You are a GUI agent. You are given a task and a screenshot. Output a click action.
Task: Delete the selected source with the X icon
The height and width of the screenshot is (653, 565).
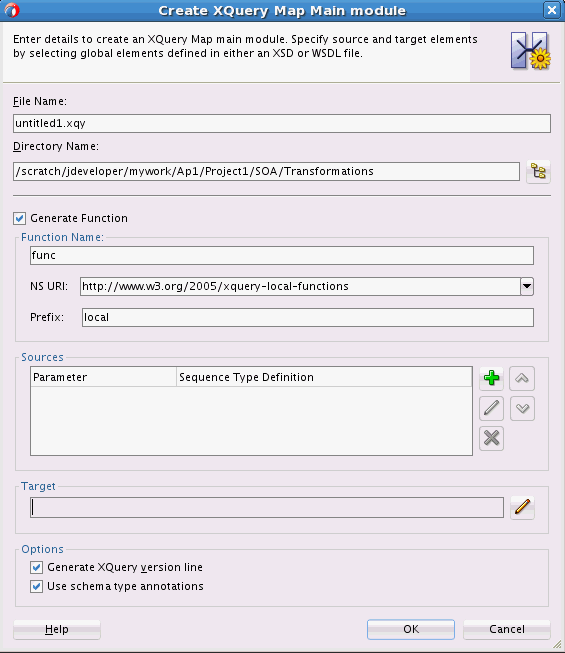coord(491,438)
